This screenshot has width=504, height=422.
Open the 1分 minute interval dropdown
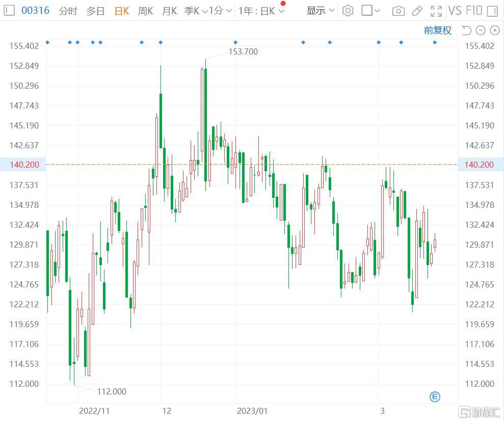(x=220, y=11)
